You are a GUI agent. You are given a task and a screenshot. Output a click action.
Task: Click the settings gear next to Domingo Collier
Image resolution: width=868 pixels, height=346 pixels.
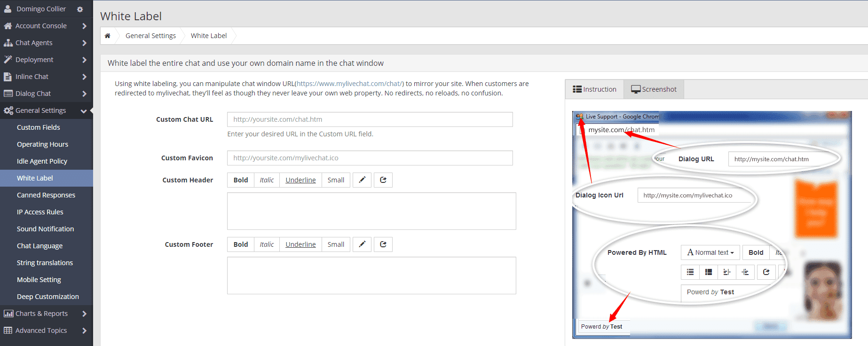[x=80, y=9]
